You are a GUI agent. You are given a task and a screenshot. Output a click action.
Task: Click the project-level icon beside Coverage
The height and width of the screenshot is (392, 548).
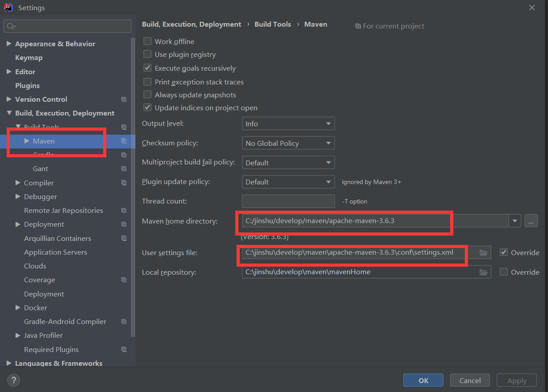click(124, 280)
